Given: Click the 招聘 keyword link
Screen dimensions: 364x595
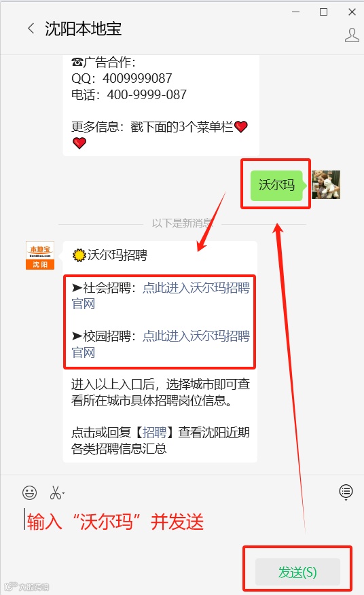Looking at the screenshot, I should 154,432.
